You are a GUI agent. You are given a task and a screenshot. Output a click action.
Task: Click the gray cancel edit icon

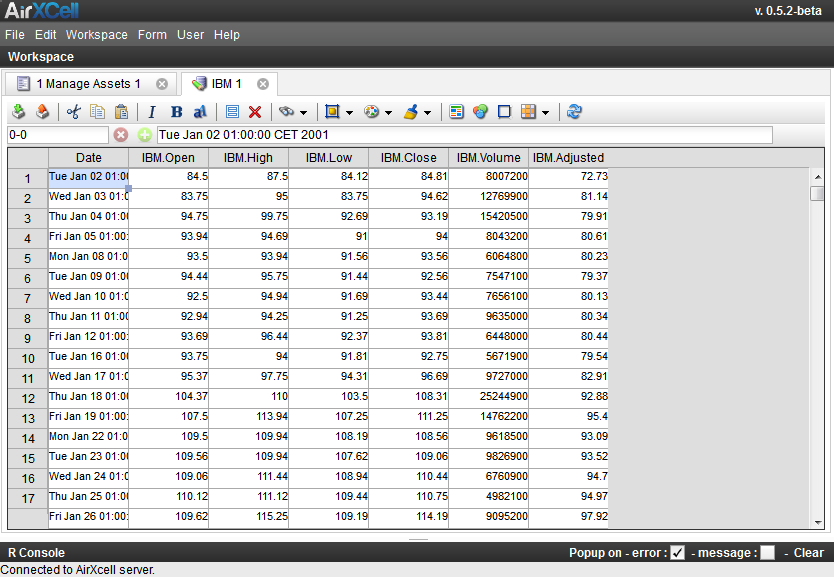pos(121,135)
